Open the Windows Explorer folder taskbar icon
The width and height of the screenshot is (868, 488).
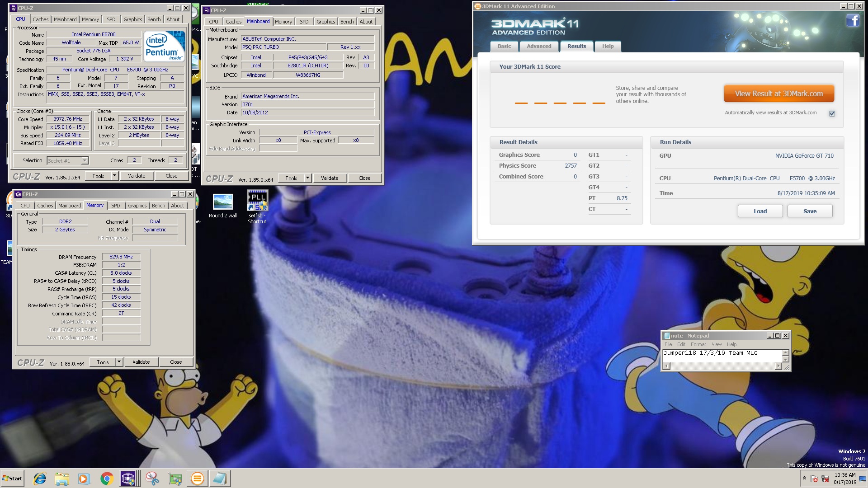pos(62,479)
